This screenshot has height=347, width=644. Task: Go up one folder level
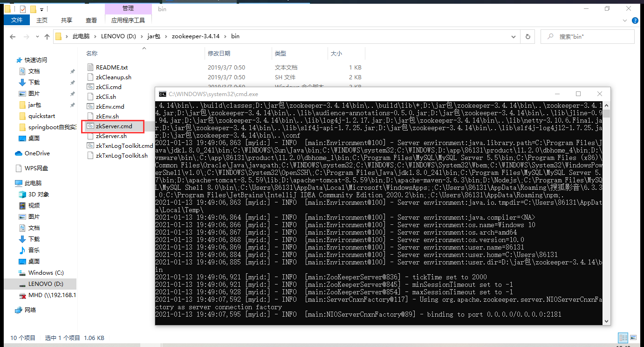47,36
